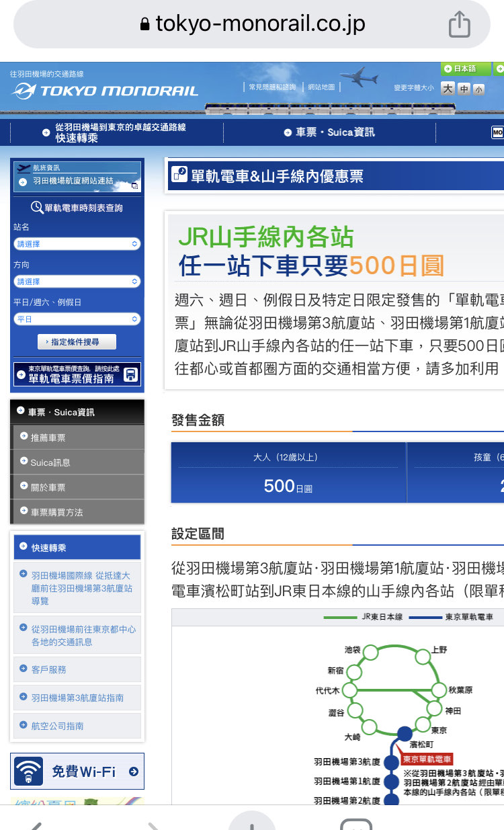
Task: Open 羽田機場航廈網站連結 flight info banner
Action: click(77, 177)
